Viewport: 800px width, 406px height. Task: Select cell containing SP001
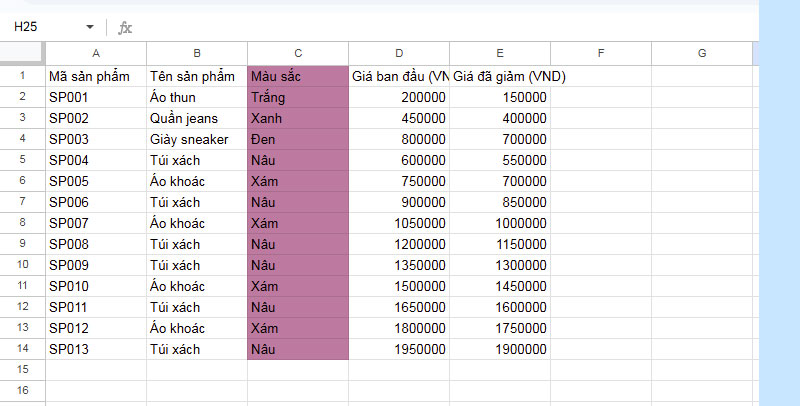point(96,97)
